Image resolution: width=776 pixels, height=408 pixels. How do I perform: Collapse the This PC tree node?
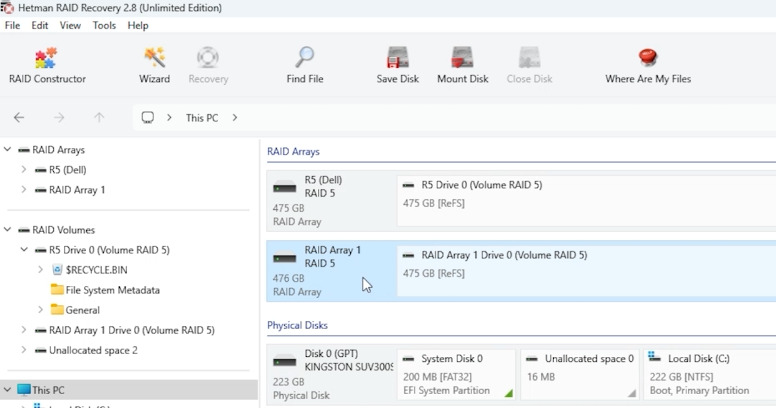point(7,390)
